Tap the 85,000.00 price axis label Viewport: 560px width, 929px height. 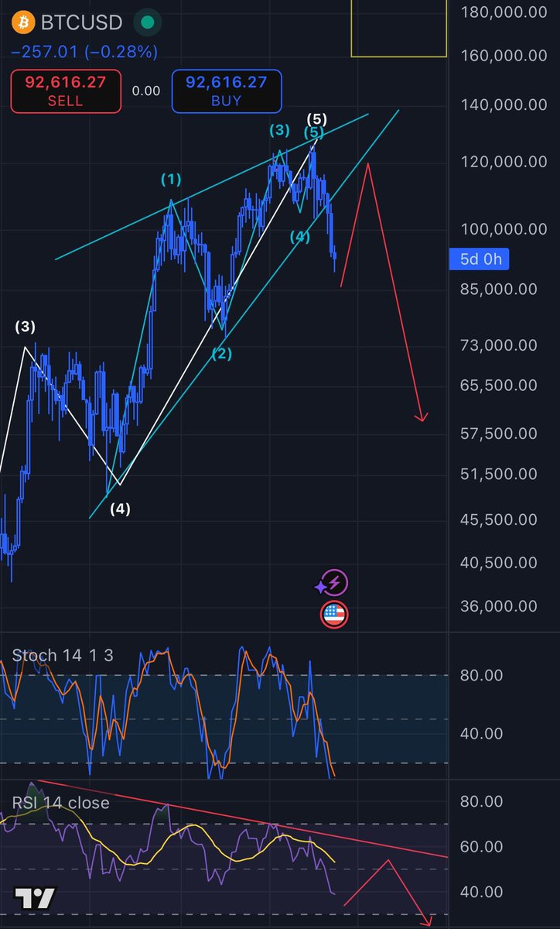(x=497, y=289)
